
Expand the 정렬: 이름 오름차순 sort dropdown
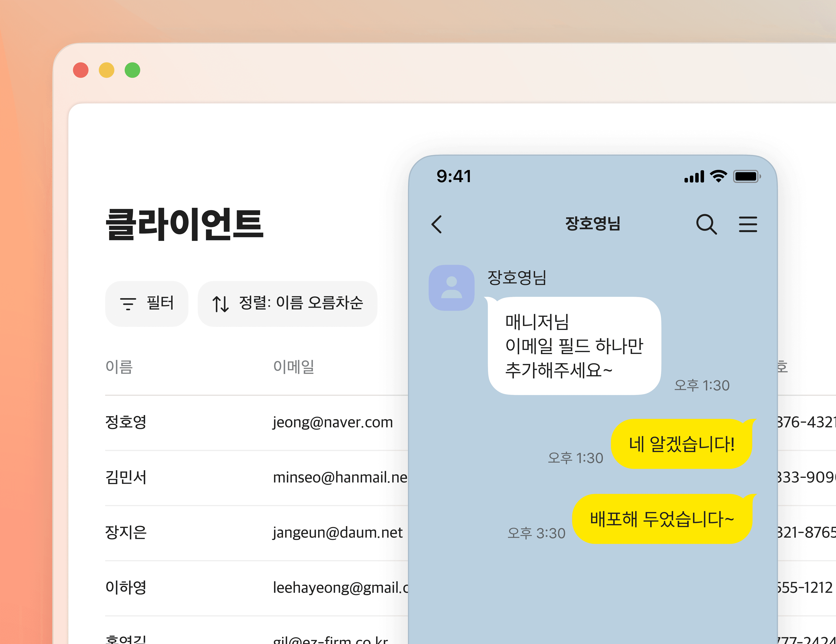point(287,304)
